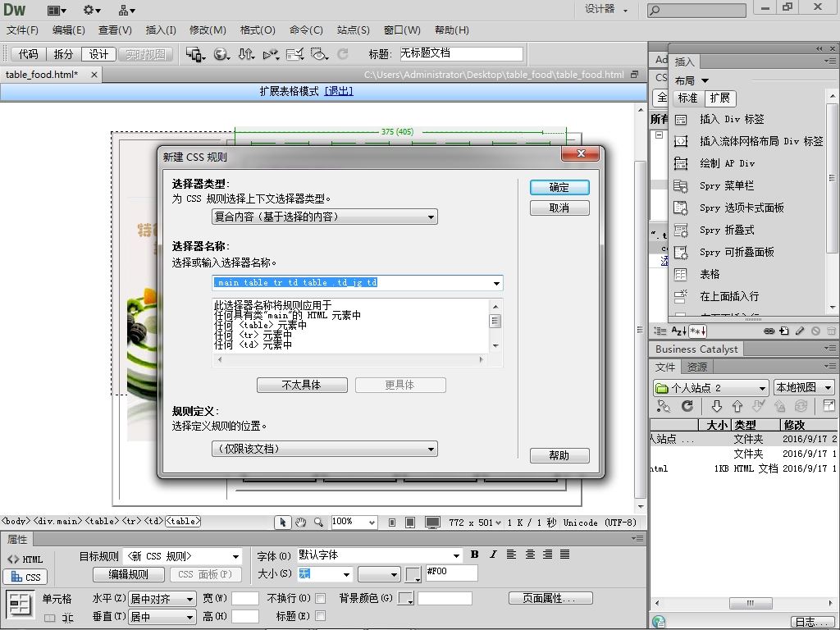Click the table icon in Insert panel
The image size is (840, 630).
(x=681, y=274)
